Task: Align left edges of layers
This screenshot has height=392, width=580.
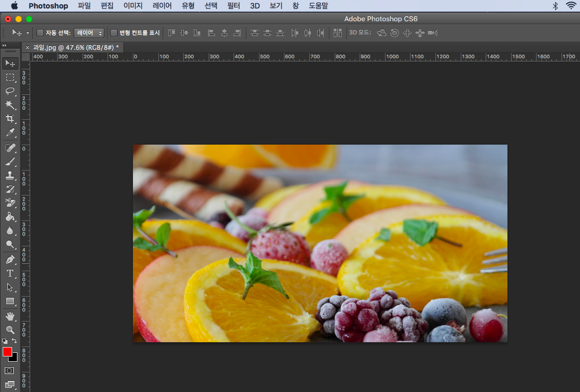Action: (211, 33)
